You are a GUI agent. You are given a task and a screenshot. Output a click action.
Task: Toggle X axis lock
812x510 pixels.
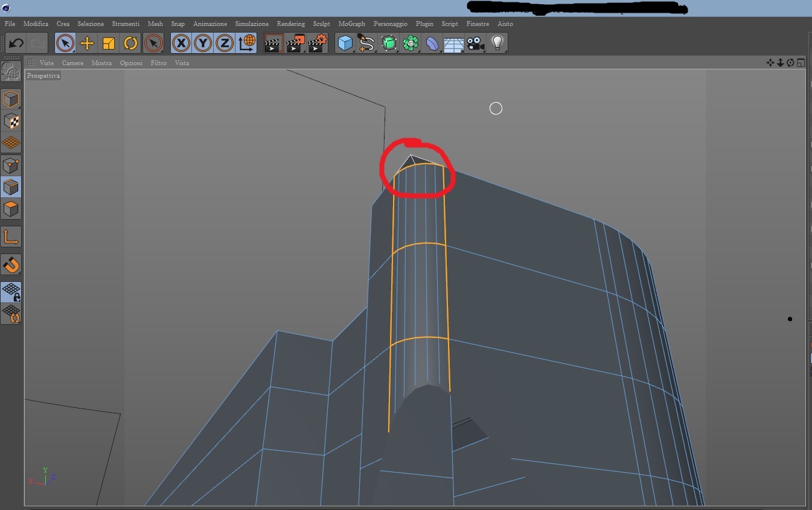pyautogui.click(x=181, y=43)
